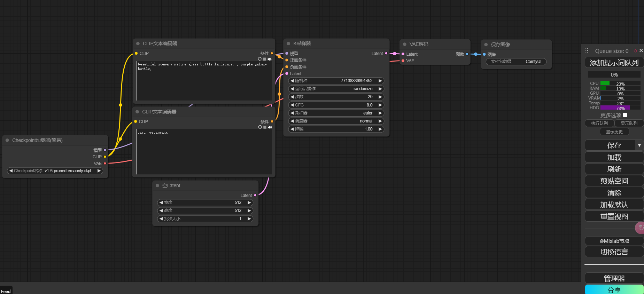The width and height of the screenshot is (644, 294).
Task: Collapse the bottom CLIP文本编码器 node title dot
Action: tap(137, 112)
